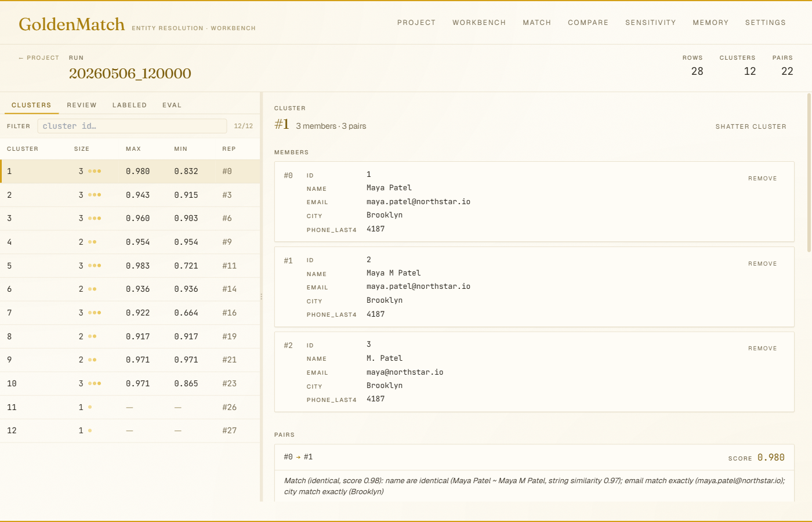812x522 pixels.
Task: Click the 12/12 filter count
Action: (x=243, y=126)
